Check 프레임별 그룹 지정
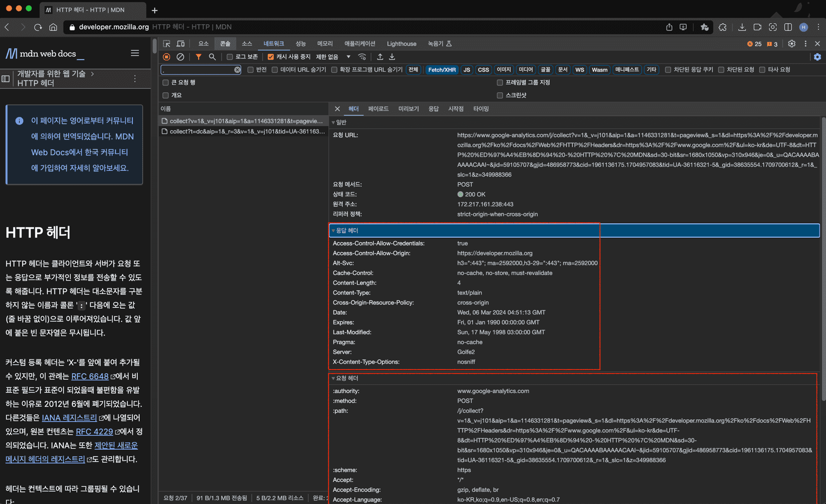This screenshot has width=826, height=504. 500,83
